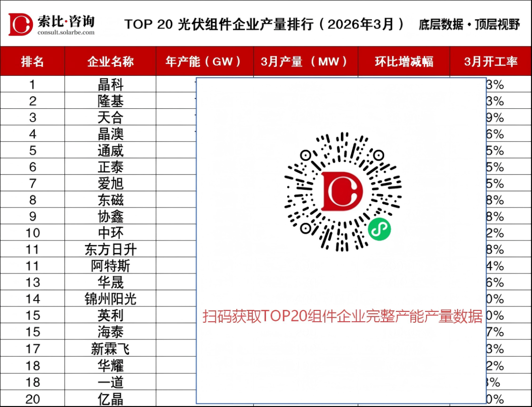Select the 排名 column header
Screen dimensions: 532x407
pyautogui.click(x=32, y=61)
